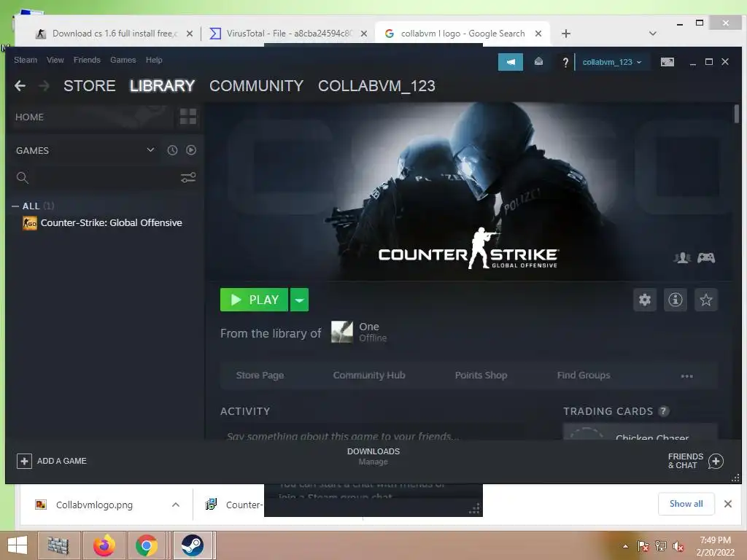Screen dimensions: 747x560
Task: Switch library to grid collections view
Action: 187,116
